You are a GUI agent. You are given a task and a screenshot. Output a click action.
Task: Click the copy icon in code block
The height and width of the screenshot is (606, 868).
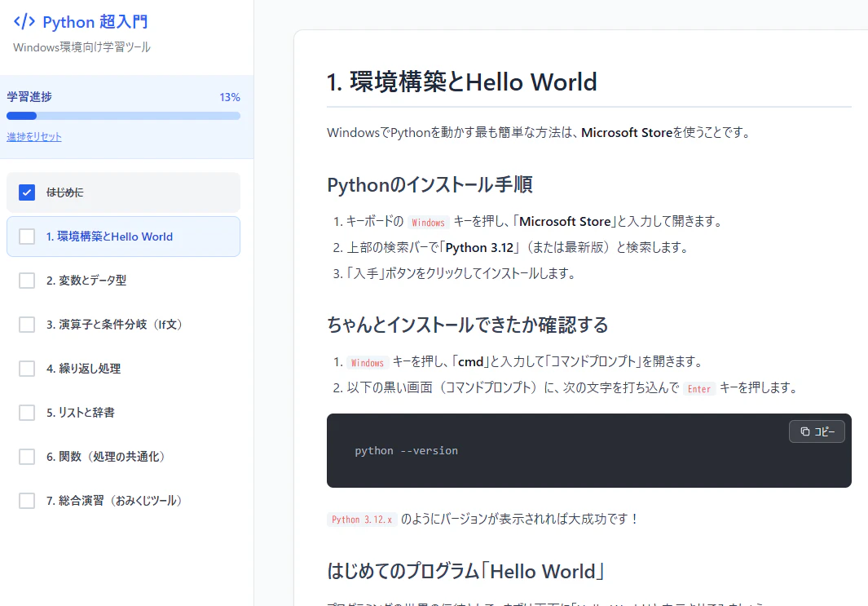tap(805, 431)
